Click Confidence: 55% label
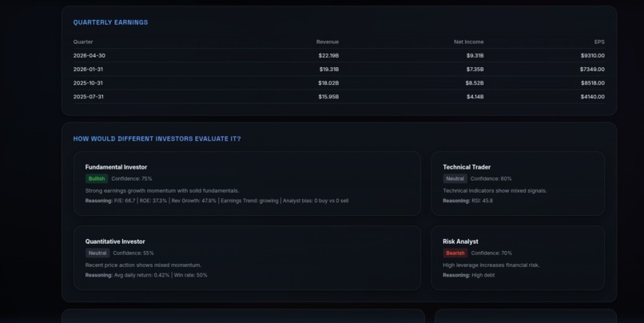644x323 pixels. (x=133, y=253)
